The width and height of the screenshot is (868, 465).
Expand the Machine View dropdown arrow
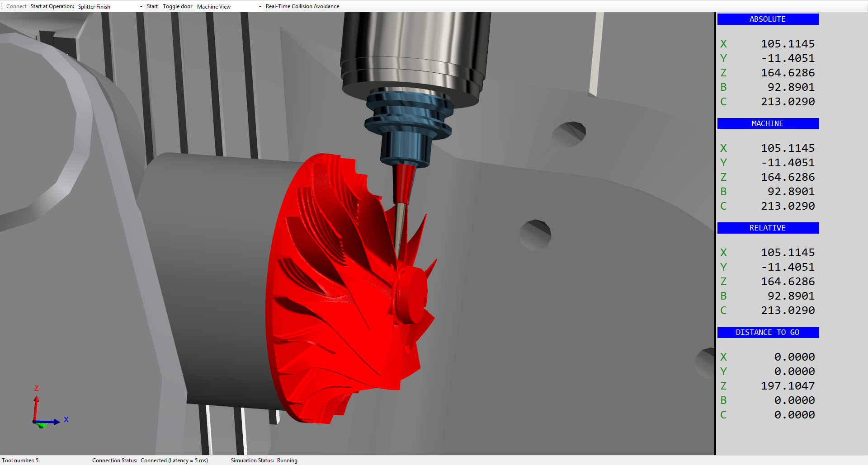[x=260, y=7]
